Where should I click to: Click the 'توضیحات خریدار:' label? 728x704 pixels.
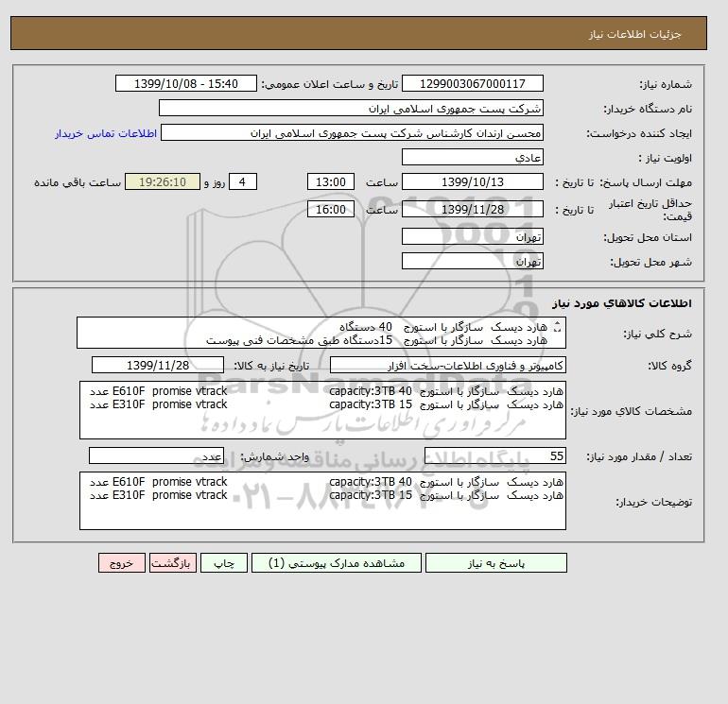click(653, 502)
